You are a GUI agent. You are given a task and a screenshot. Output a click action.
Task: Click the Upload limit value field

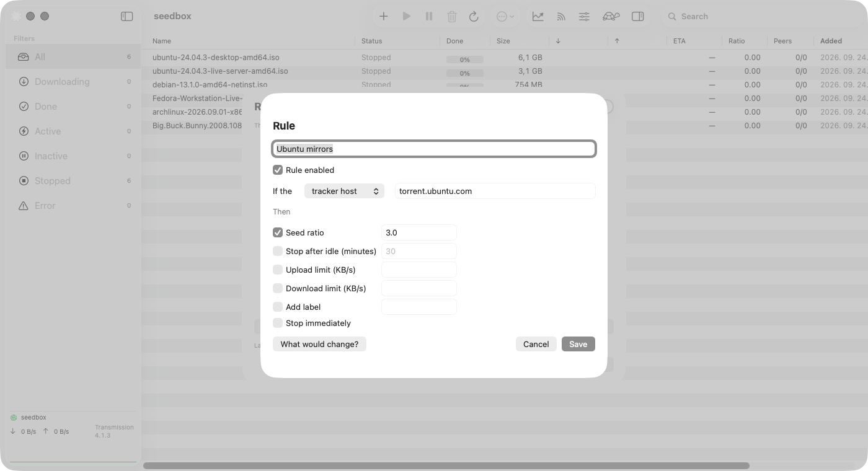[419, 270]
